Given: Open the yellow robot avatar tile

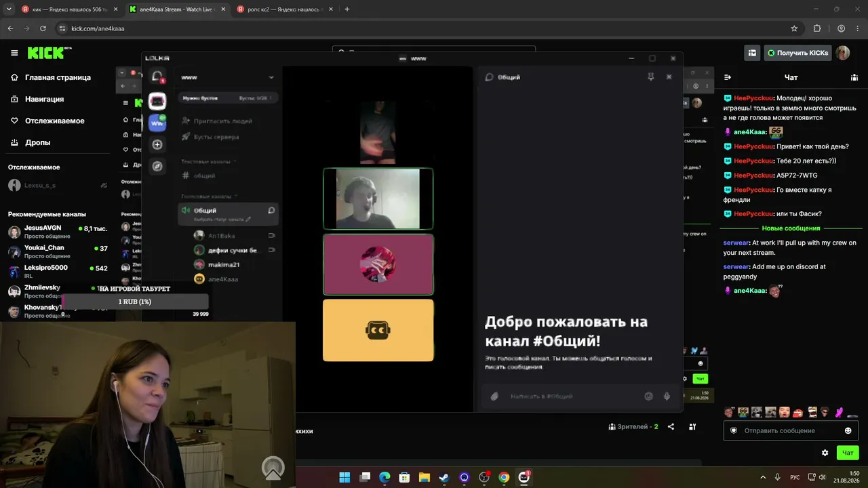Looking at the screenshot, I should [x=378, y=330].
